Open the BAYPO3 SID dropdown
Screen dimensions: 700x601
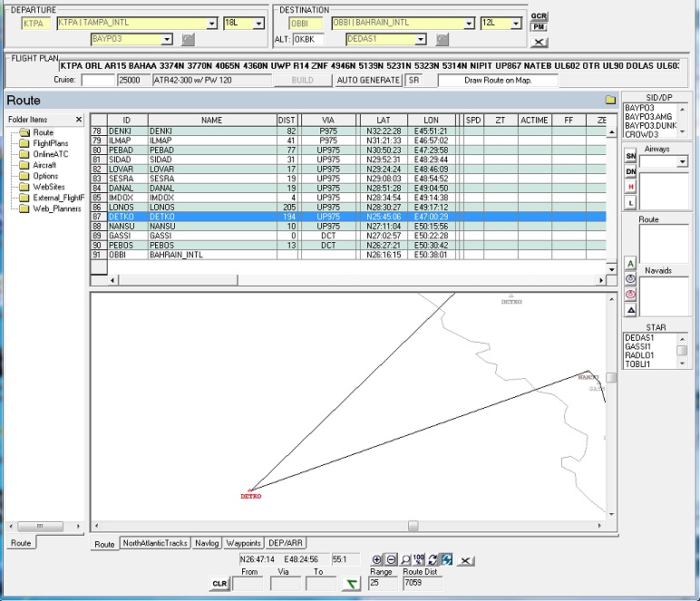point(167,39)
